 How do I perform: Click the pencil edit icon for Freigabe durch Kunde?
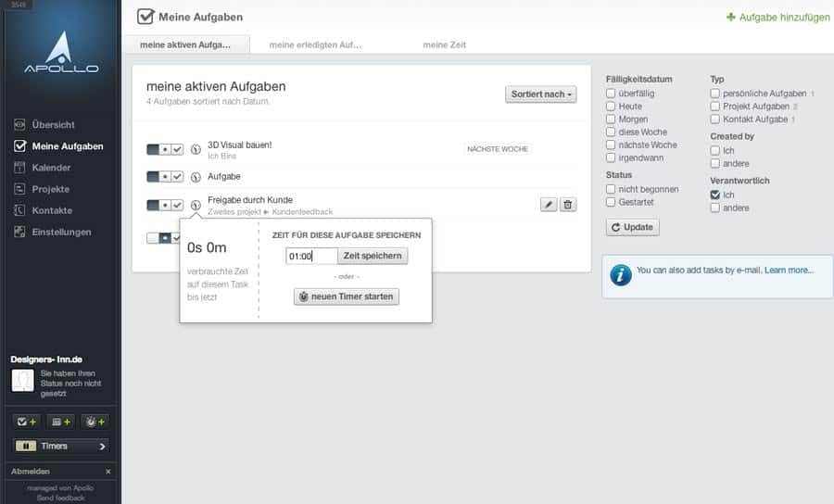(549, 205)
